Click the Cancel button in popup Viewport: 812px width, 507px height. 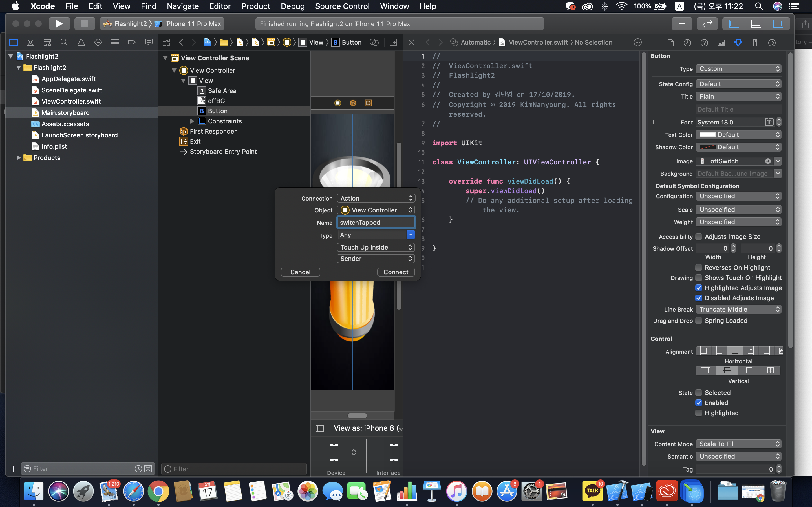point(300,272)
